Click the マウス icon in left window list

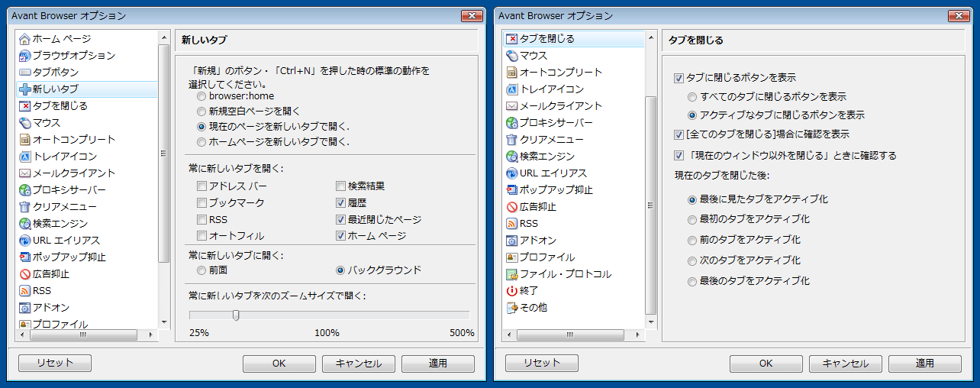click(x=24, y=123)
